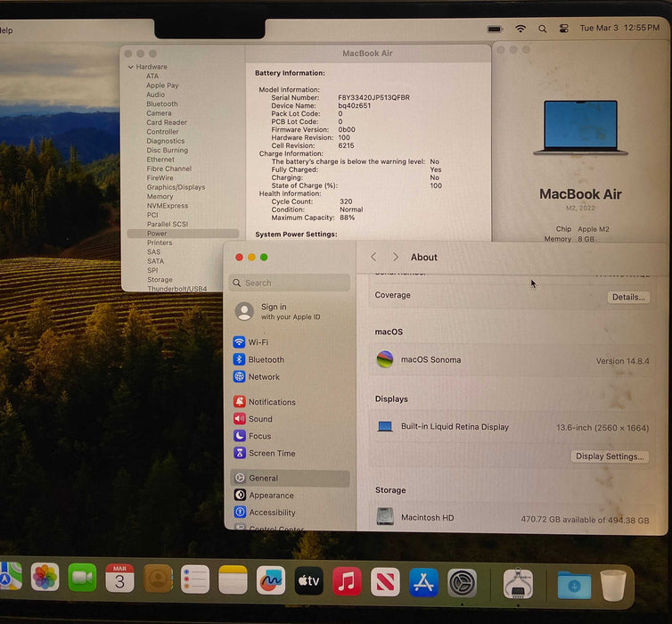The width and height of the screenshot is (672, 624).
Task: Click Display Settings button
Action: pyautogui.click(x=610, y=456)
